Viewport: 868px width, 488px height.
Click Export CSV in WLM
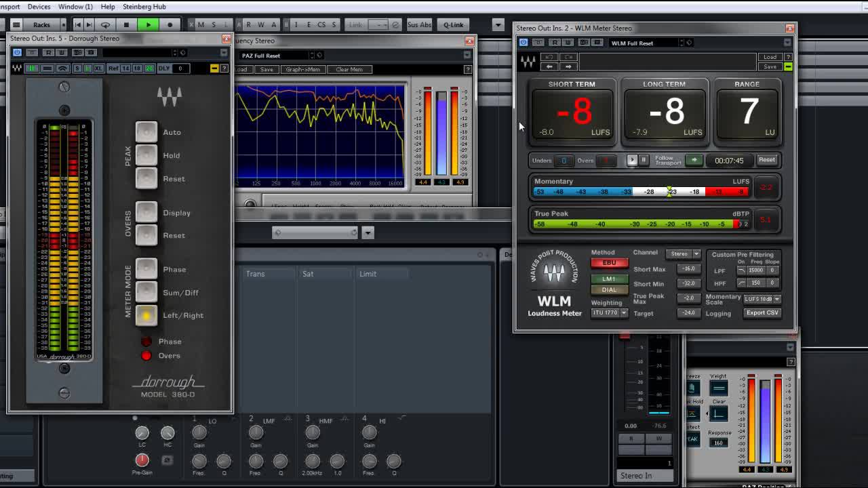[762, 312]
